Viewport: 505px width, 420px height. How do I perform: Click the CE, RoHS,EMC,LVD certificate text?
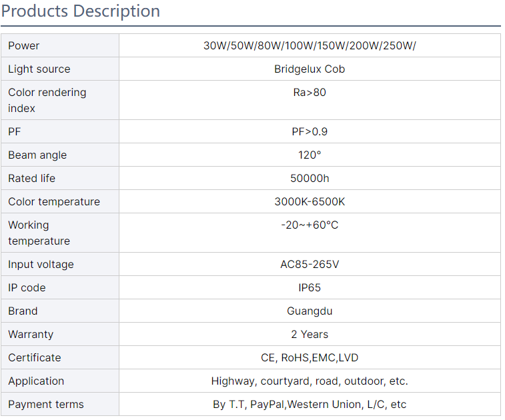pos(310,358)
